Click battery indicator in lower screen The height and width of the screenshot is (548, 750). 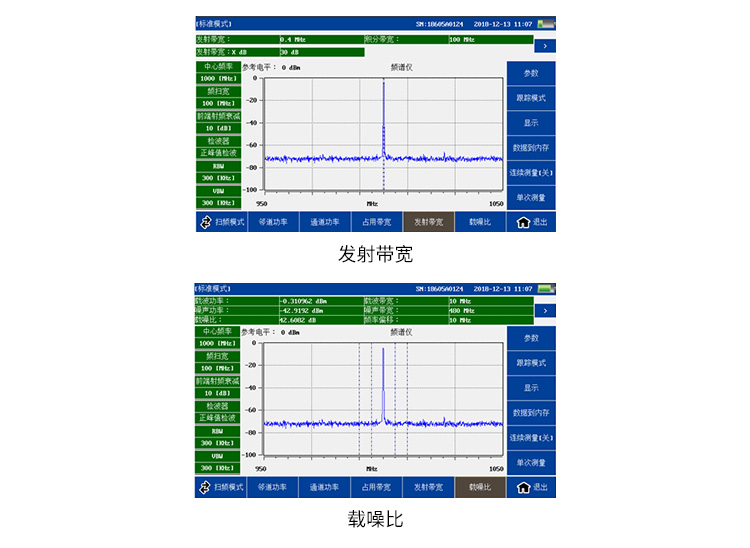545,289
